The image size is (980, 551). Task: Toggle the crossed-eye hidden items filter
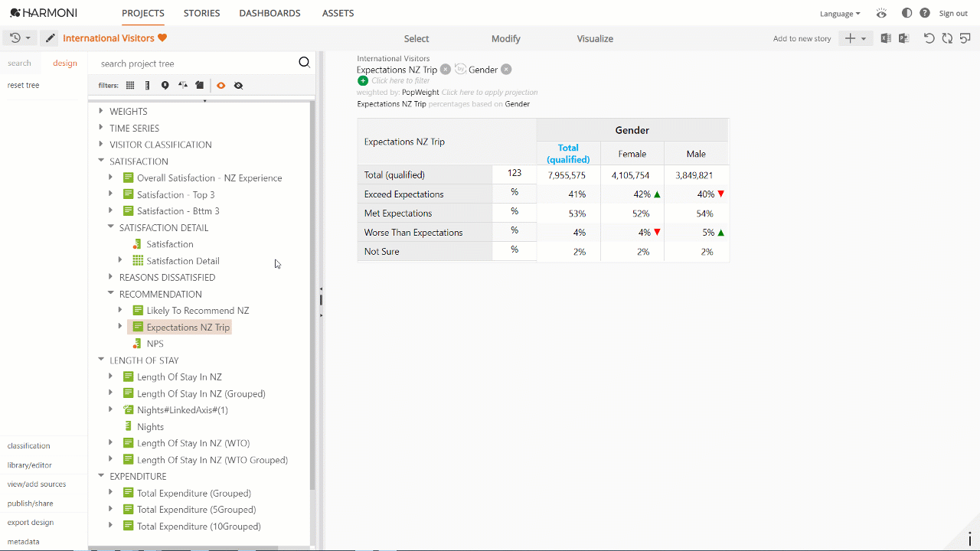tap(238, 86)
